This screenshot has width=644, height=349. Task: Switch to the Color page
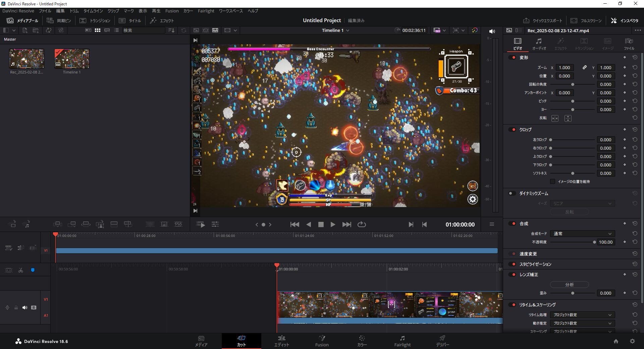(x=362, y=341)
